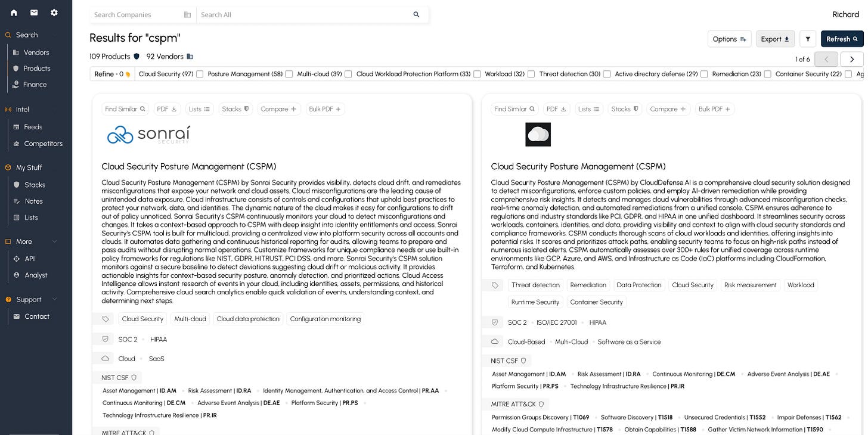Click Bulk PDF + on Sonrai card
868x435 pixels.
(325, 109)
